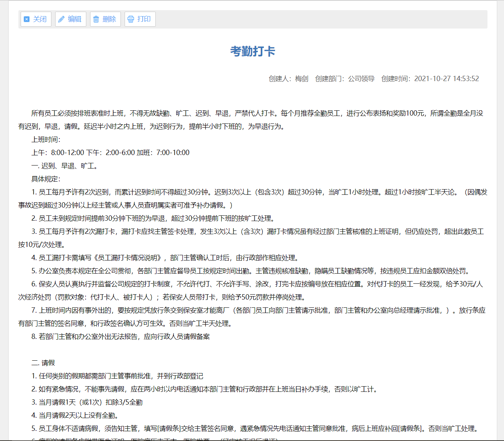Click the leave rule 当月请假1天 扣除3/5全勤

point(87,402)
